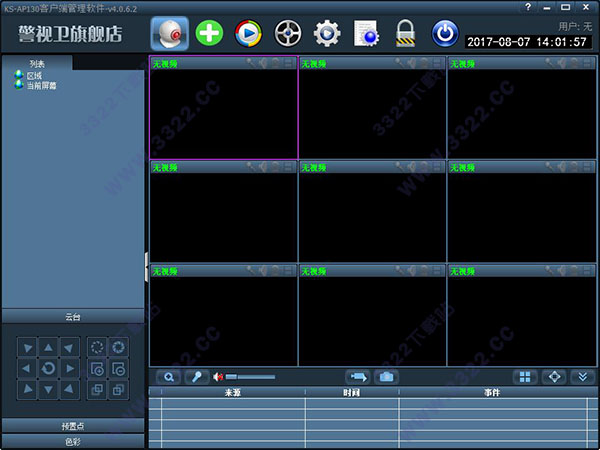
Task: Collapse the 云台 PTZ section header
Action: 73,317
